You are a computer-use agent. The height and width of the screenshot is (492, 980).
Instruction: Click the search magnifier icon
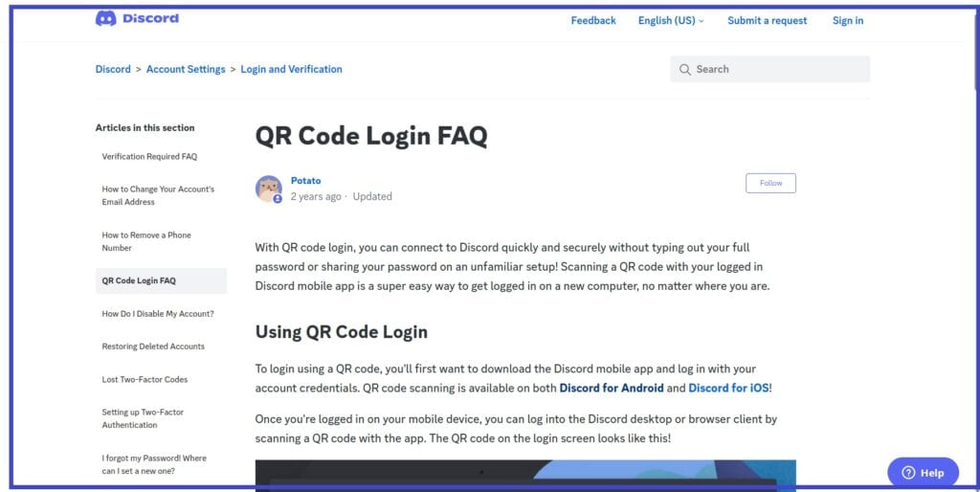coord(685,69)
